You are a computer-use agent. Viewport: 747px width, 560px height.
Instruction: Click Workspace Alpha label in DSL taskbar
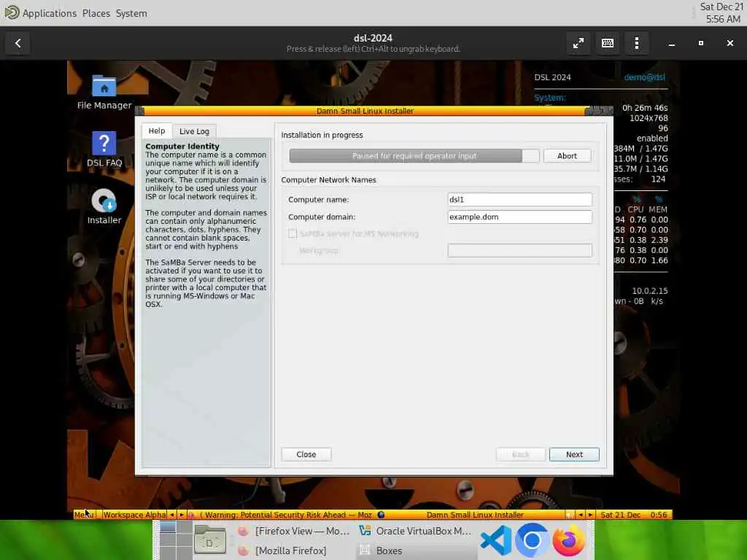click(x=134, y=515)
